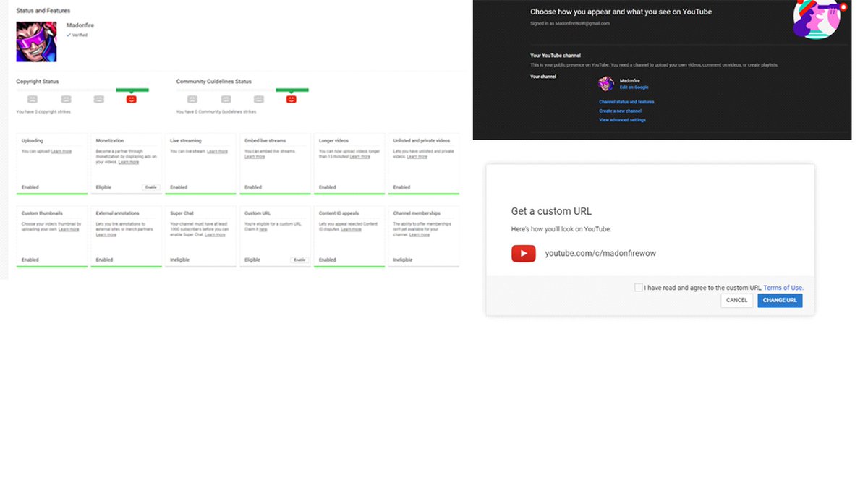Viewport: 868px width, 488px height.
Task: Open Learn more in the Uploading card
Action: 61,151
